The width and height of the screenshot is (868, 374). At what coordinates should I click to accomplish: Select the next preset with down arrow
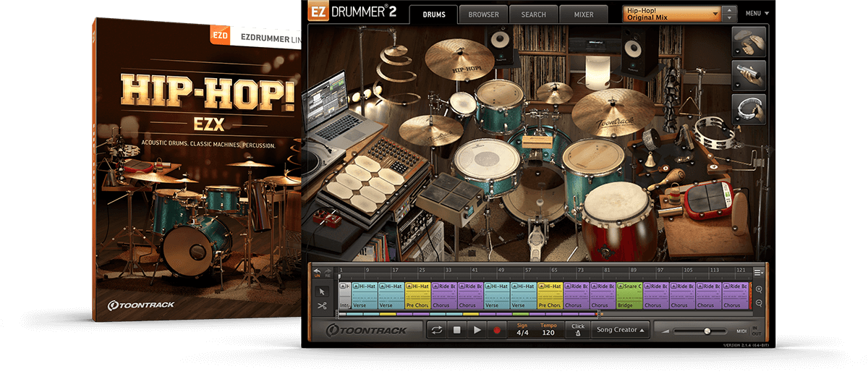(x=730, y=17)
